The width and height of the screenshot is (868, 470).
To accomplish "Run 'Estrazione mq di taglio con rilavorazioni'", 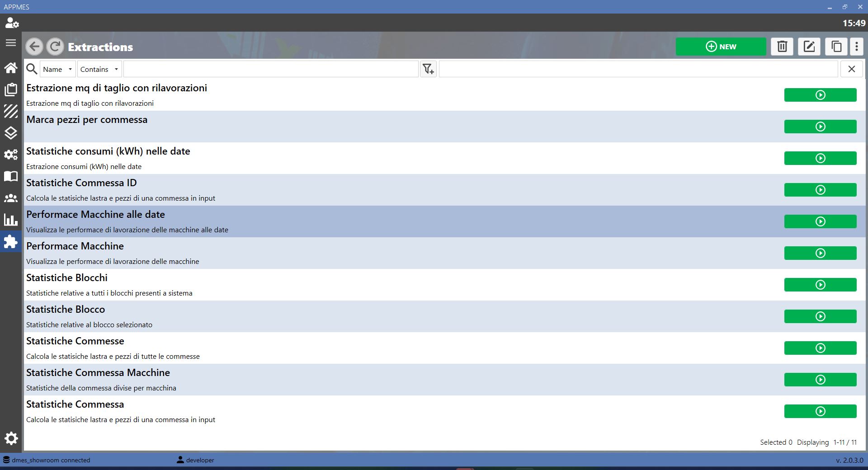I will [821, 95].
